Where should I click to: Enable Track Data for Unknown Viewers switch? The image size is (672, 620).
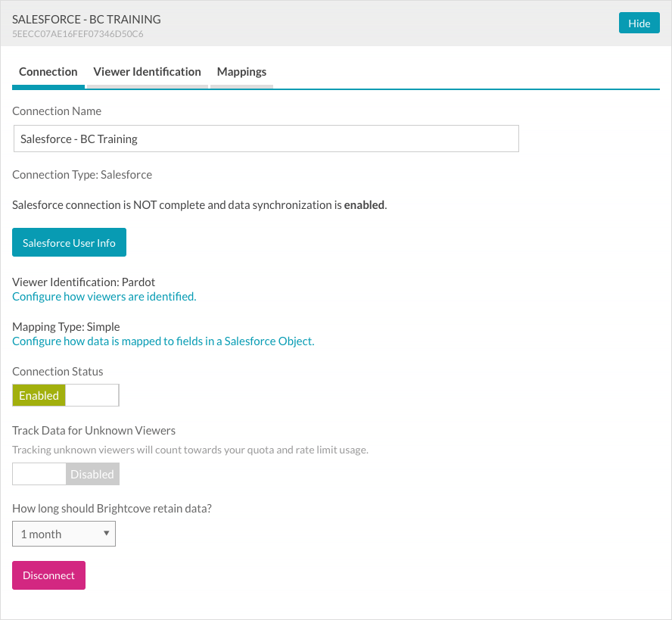tap(65, 475)
